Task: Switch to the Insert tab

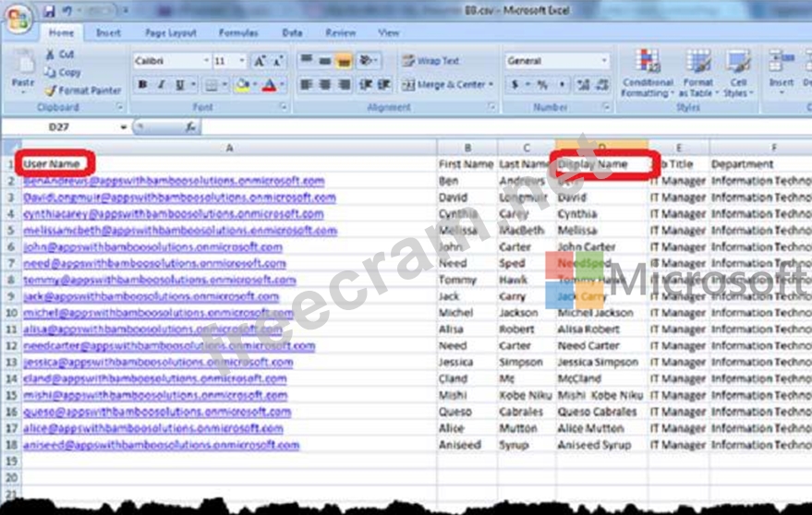Action: pyautogui.click(x=108, y=32)
